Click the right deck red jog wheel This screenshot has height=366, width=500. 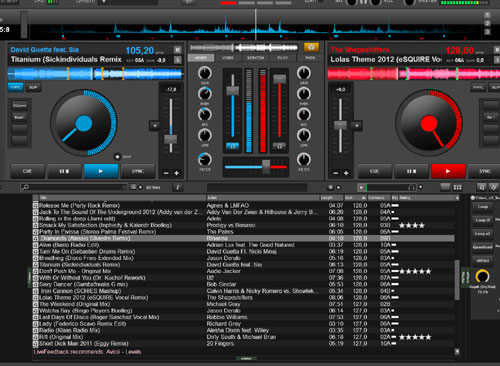pyautogui.click(x=429, y=123)
